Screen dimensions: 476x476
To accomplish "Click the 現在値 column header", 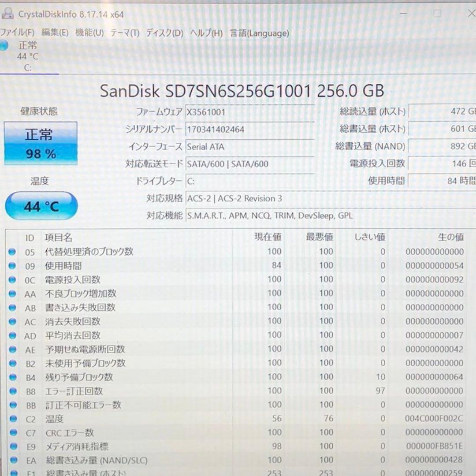I will click(x=268, y=237).
